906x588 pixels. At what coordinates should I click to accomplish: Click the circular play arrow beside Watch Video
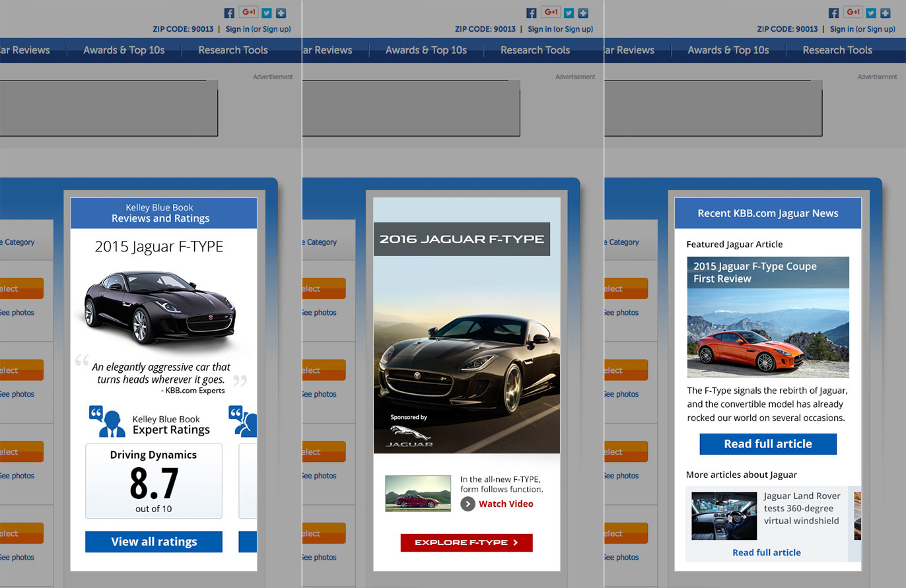click(468, 504)
